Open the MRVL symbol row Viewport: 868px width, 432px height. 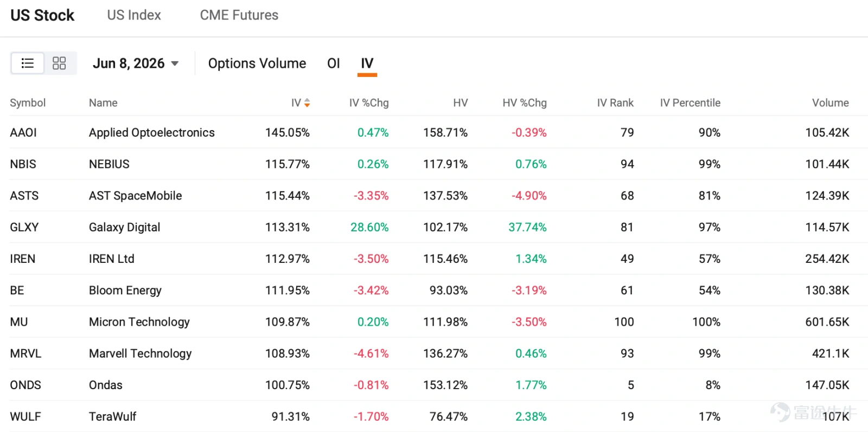[x=434, y=353]
